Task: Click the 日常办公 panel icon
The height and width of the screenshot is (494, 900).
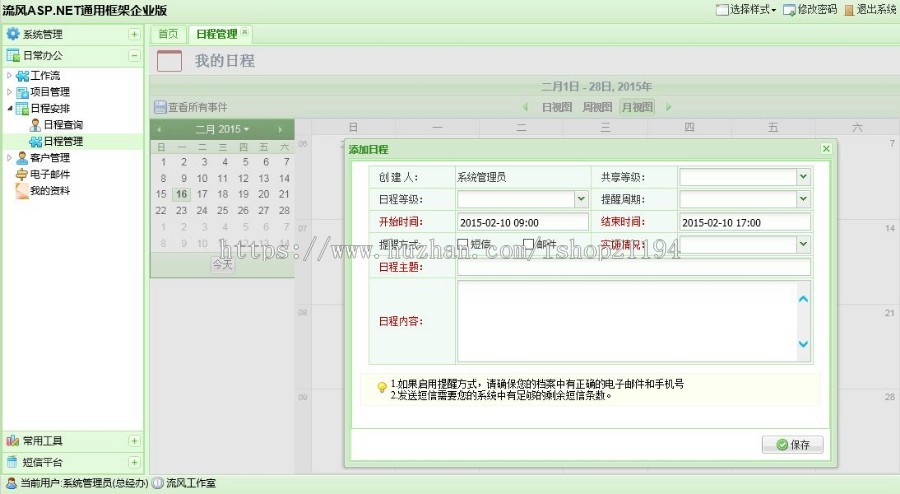Action: point(13,56)
